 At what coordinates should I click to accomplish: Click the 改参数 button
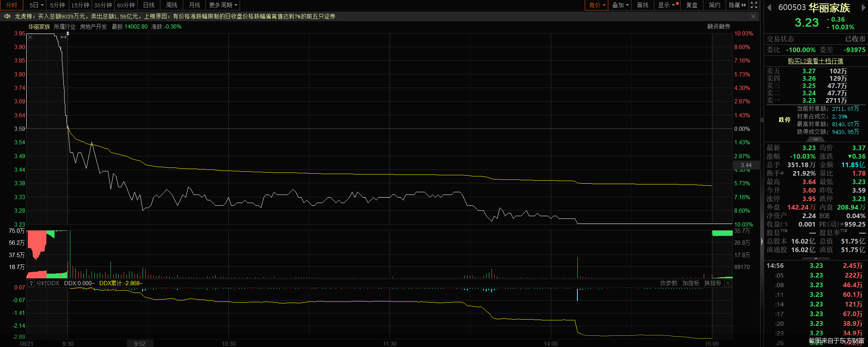tap(669, 283)
